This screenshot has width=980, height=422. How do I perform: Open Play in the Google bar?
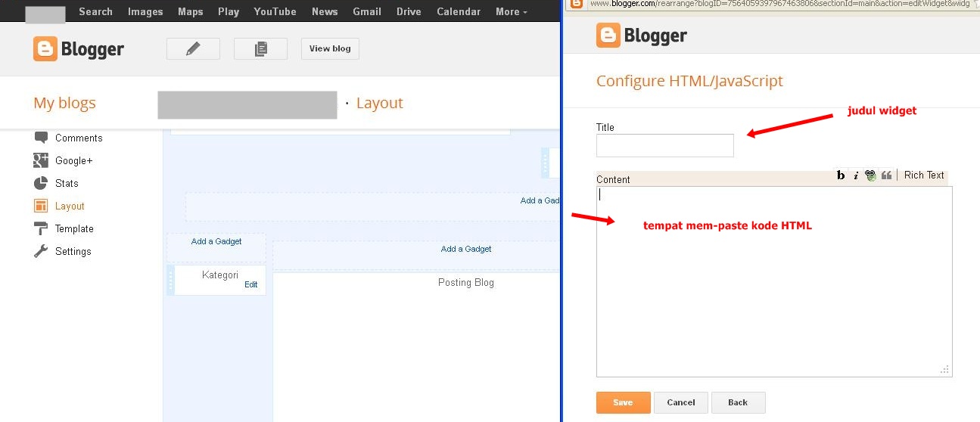[x=229, y=11]
